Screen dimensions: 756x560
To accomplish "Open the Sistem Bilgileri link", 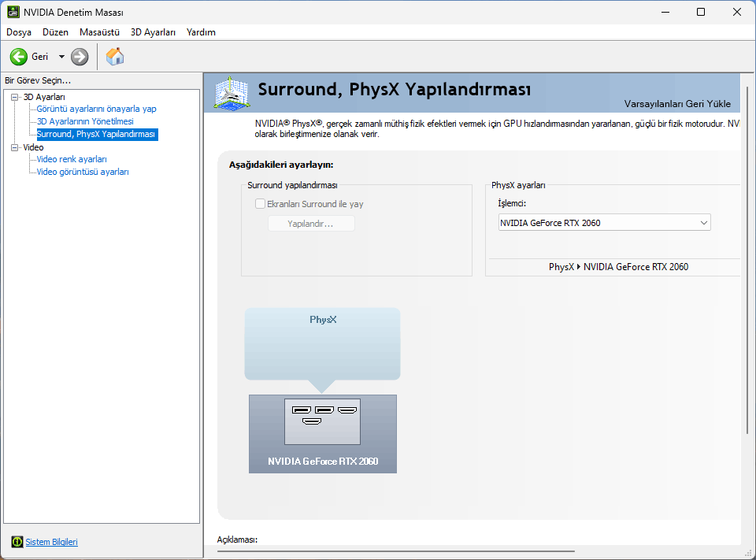I will [x=52, y=542].
